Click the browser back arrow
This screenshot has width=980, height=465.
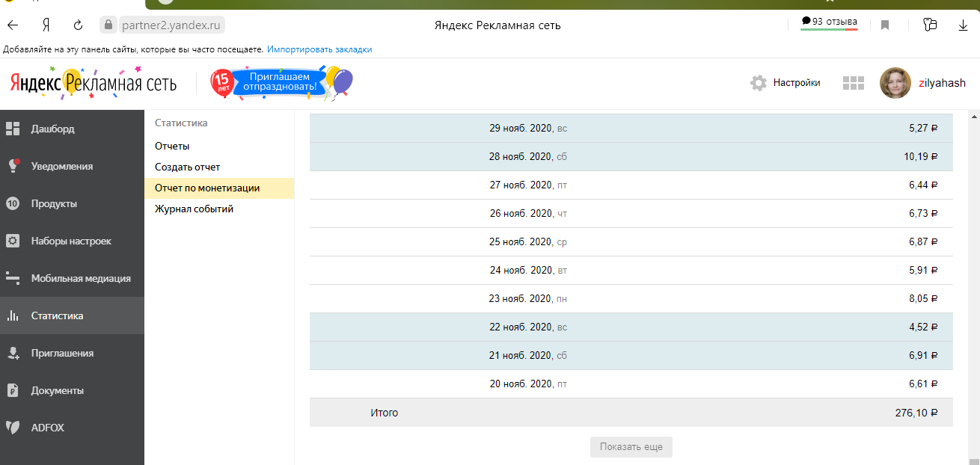(13, 25)
